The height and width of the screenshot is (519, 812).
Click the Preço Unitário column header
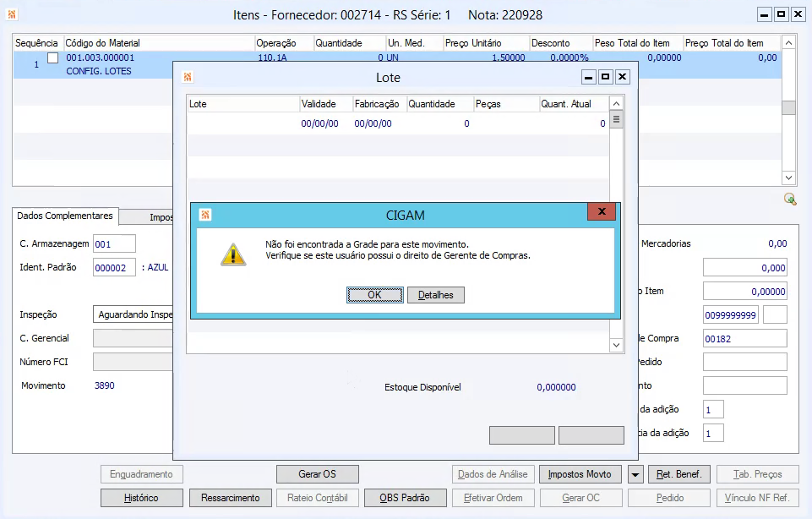(x=486, y=43)
